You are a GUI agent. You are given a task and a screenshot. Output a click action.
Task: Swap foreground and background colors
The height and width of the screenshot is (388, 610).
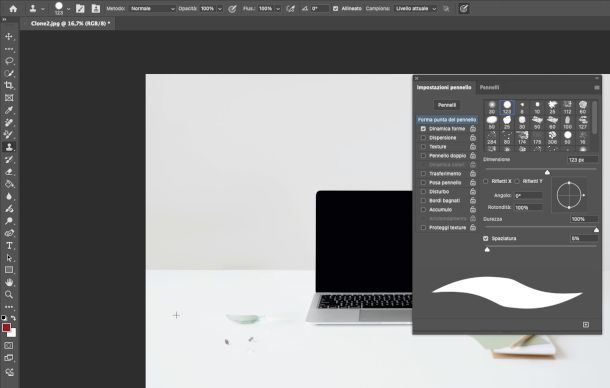tap(14, 318)
